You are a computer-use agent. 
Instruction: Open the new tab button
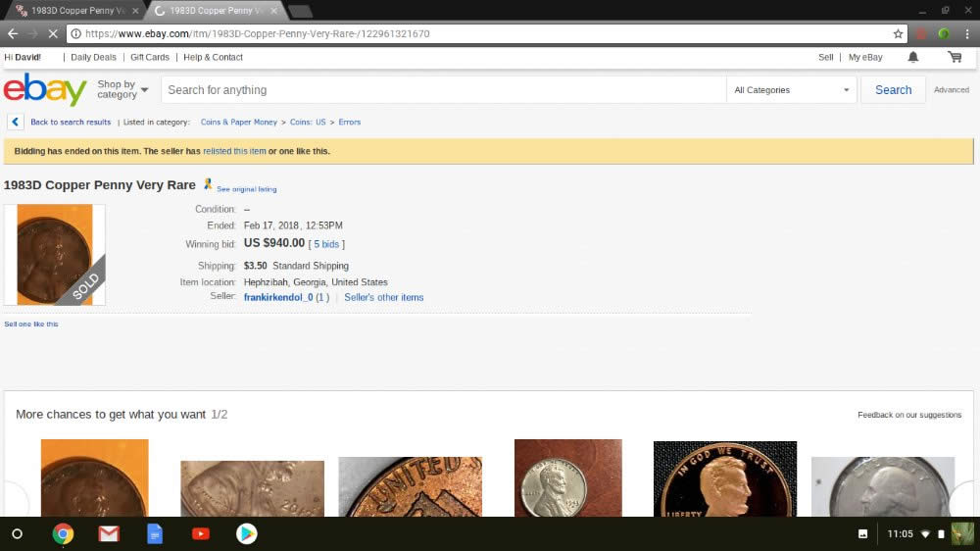pyautogui.click(x=301, y=11)
